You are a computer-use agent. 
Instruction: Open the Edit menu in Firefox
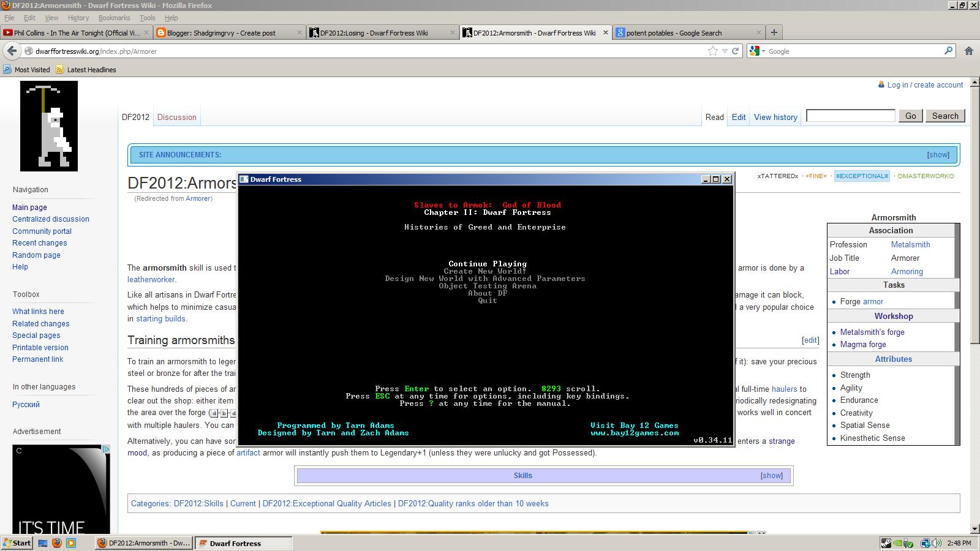click(29, 18)
